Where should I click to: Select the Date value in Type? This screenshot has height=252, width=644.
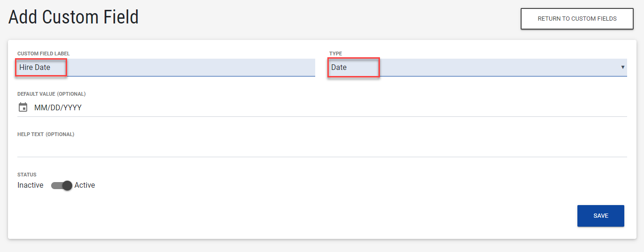339,68
